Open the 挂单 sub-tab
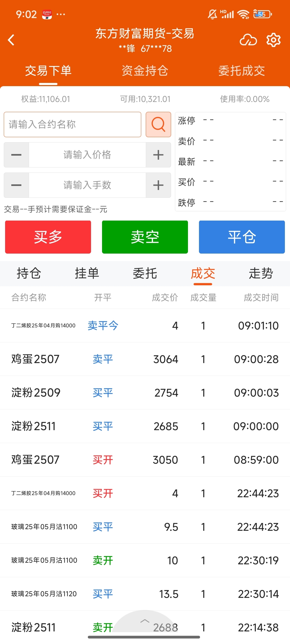 click(87, 273)
